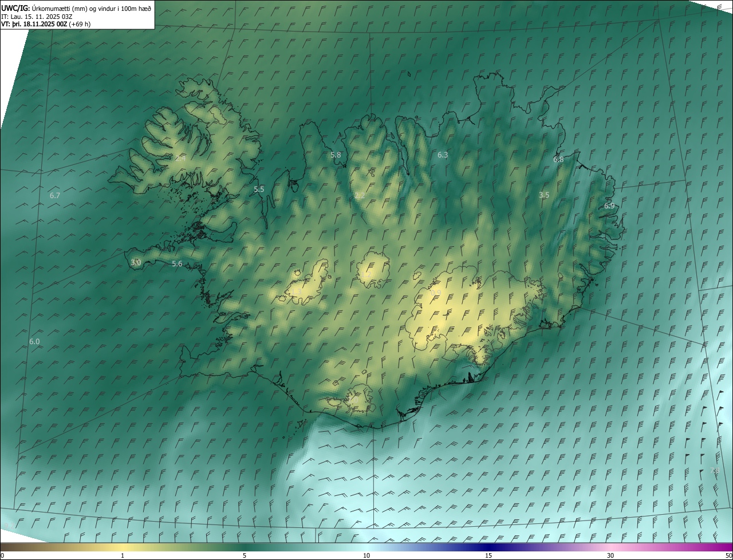
Task: Click the 30 tick on the color scale
Action: [610, 556]
